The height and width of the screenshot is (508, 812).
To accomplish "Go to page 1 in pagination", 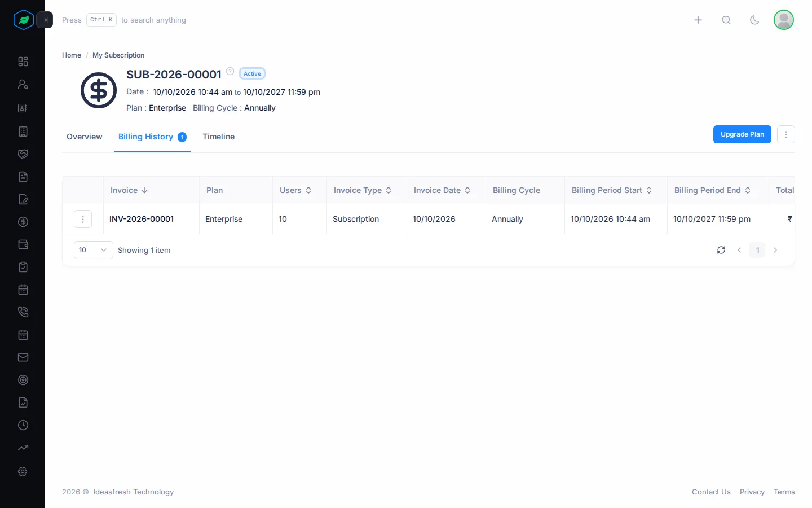I will point(757,250).
